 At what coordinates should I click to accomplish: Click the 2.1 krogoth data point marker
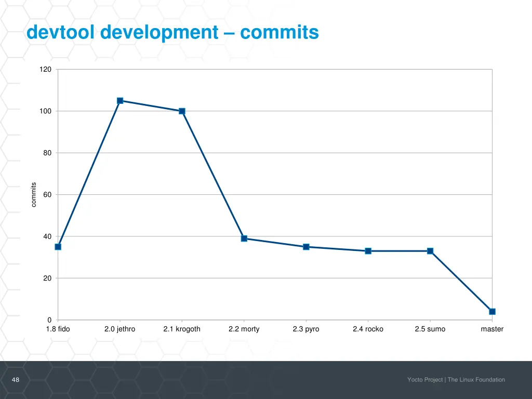[x=182, y=111]
